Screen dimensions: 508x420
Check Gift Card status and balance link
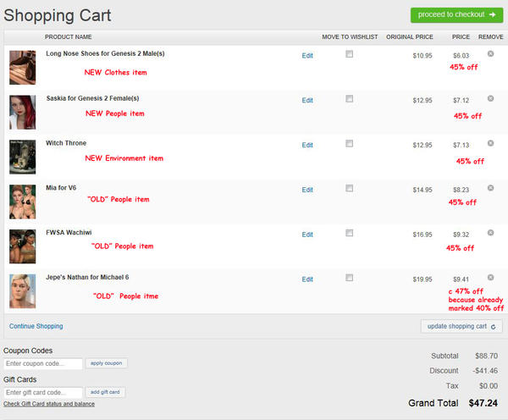(49, 404)
